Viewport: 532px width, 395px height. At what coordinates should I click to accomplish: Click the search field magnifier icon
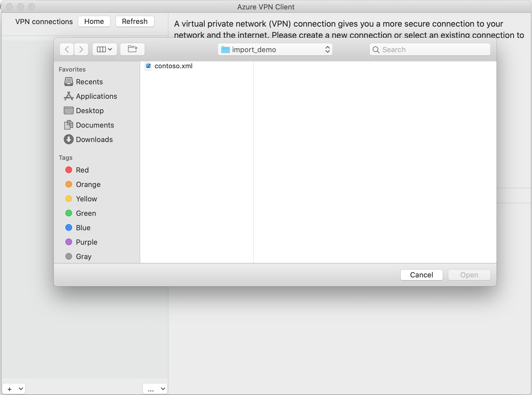click(376, 49)
